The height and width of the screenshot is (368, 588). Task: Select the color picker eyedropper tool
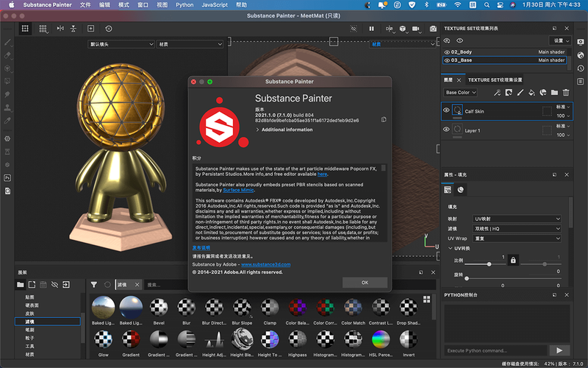coord(7,121)
